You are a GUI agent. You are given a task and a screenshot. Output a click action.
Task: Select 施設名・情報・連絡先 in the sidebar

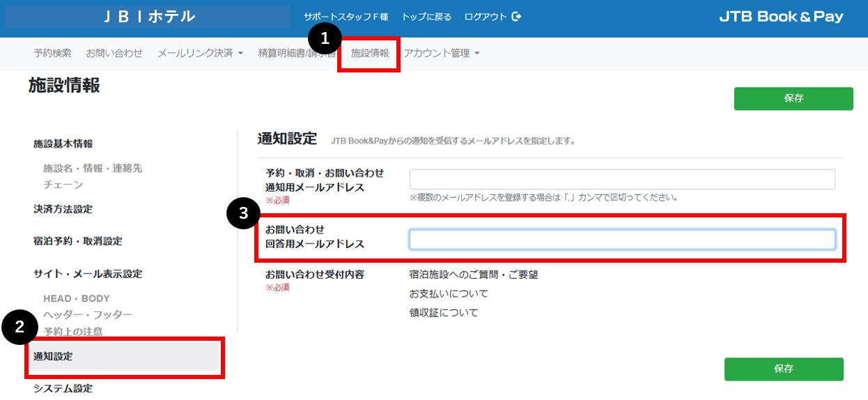93,169
